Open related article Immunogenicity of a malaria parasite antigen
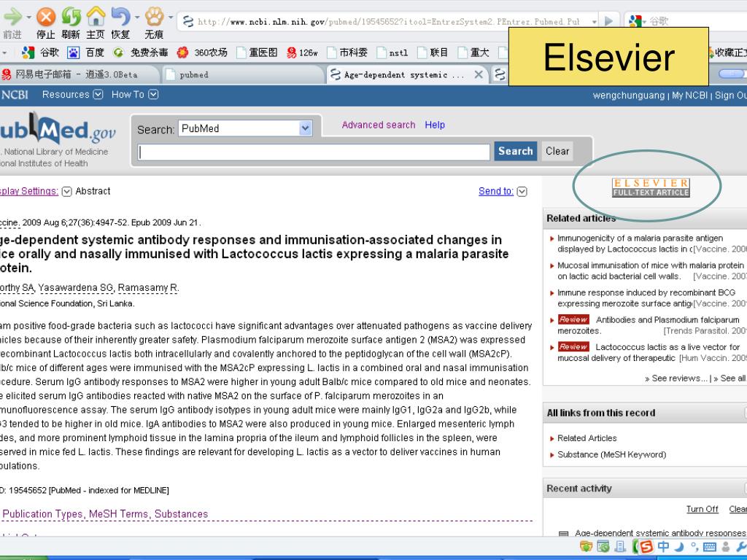 click(x=640, y=244)
